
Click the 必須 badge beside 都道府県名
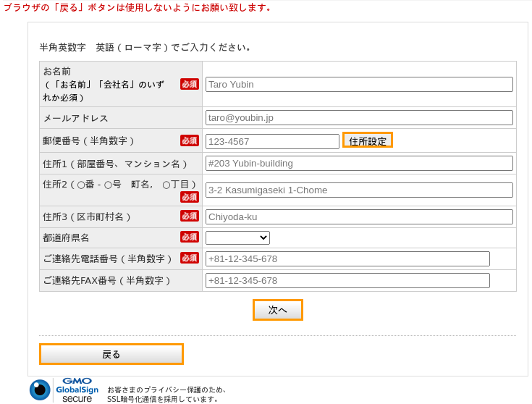point(190,237)
